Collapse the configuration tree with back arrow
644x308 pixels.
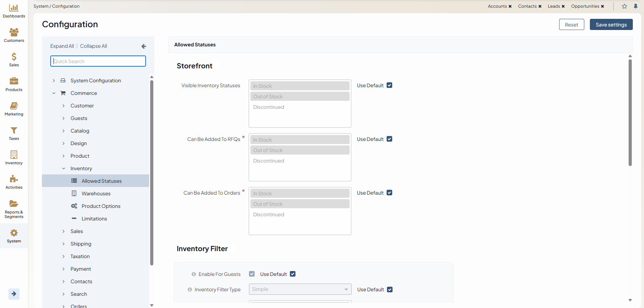(x=144, y=46)
